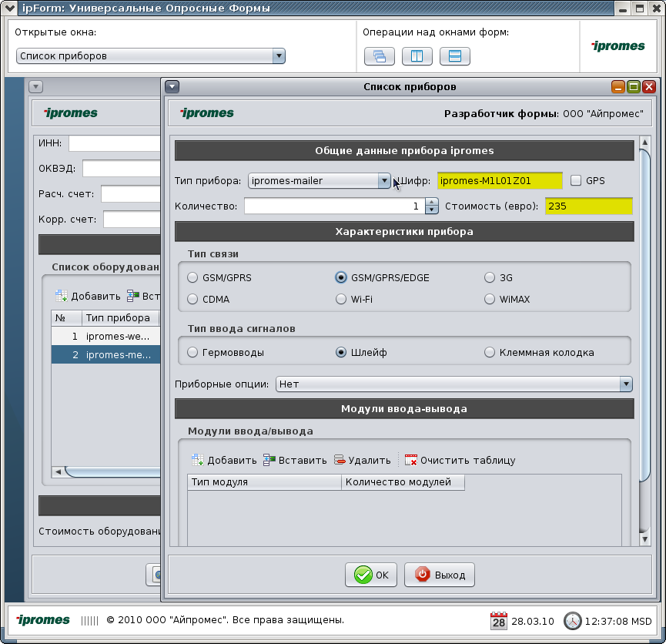Screen dimensions: 666x644
Task: Select row 2 ipromes-me... in background table
Action: pyautogui.click(x=105, y=354)
